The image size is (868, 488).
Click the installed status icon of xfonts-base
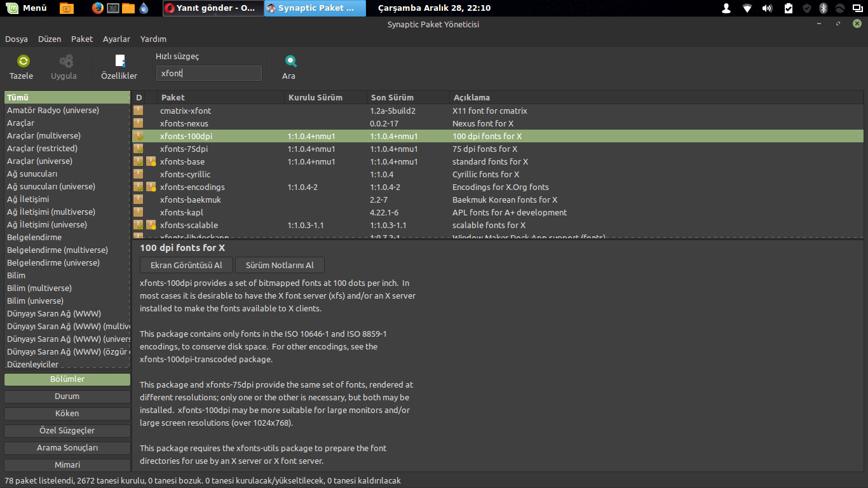pos(138,161)
